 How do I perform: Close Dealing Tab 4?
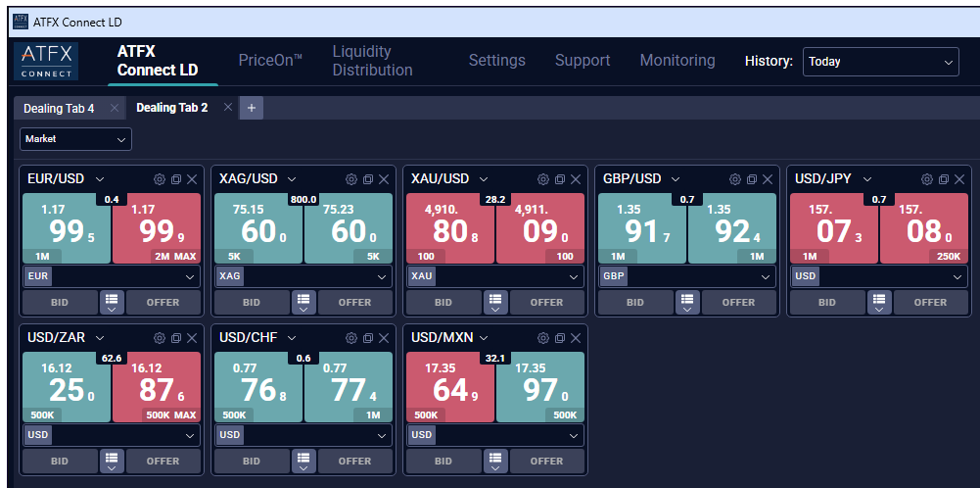115,108
